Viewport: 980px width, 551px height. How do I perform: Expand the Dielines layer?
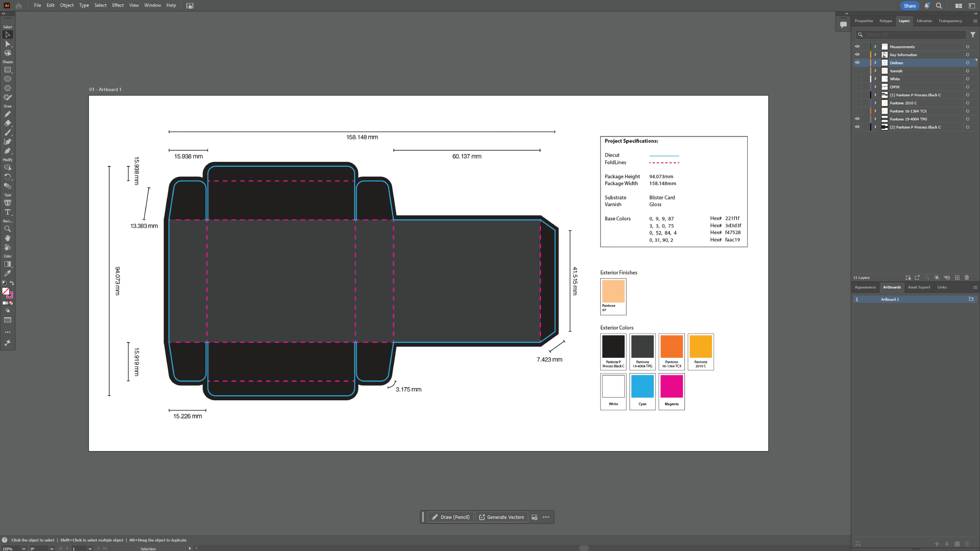(x=875, y=63)
